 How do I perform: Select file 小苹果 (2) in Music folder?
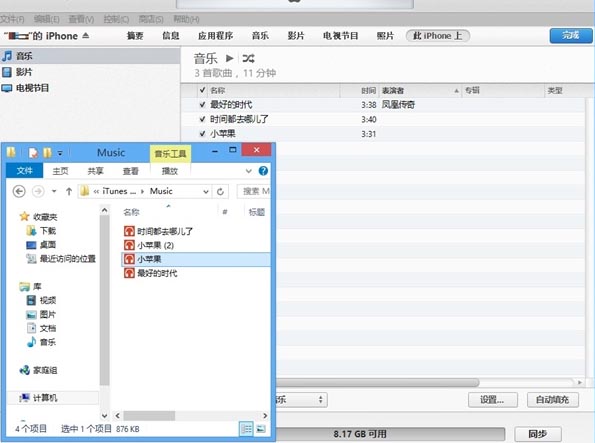149,245
